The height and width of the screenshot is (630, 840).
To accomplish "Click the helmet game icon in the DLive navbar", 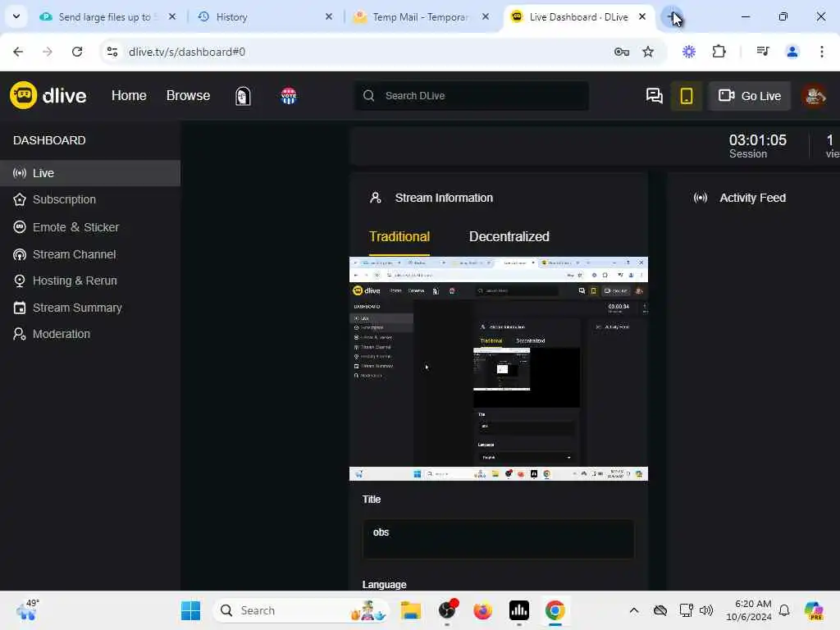I will [243, 96].
